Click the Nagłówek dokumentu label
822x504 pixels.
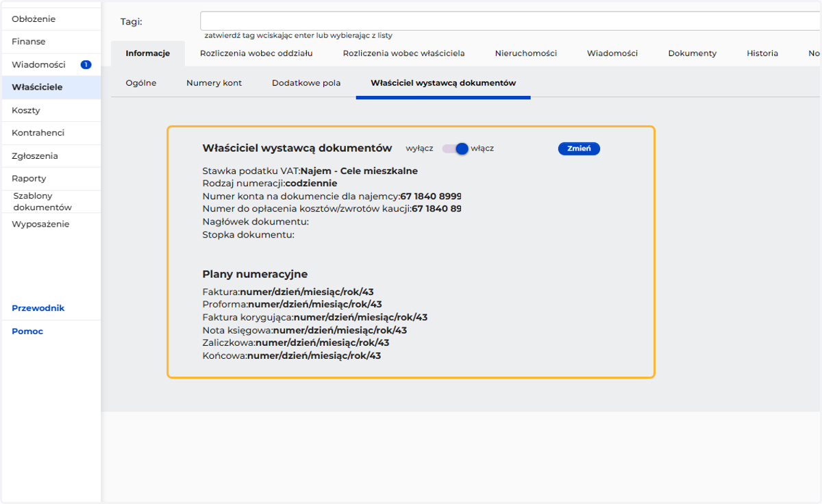(256, 222)
